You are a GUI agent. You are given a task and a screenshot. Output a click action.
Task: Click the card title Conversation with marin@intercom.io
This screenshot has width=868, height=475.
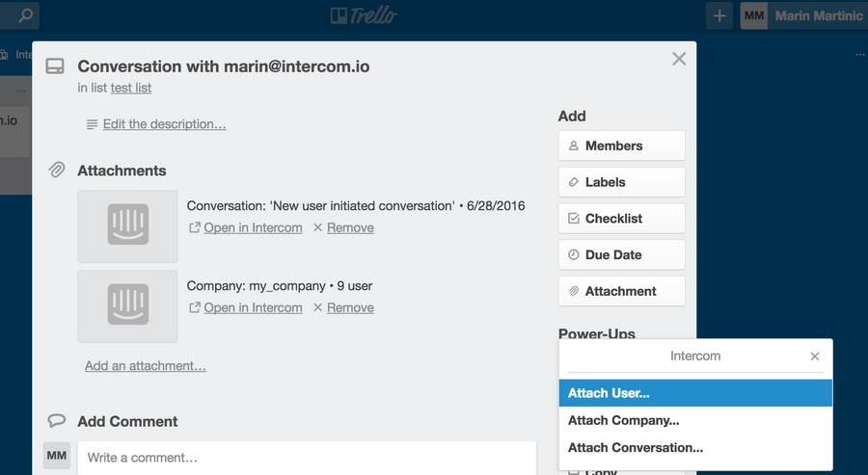[x=223, y=66]
